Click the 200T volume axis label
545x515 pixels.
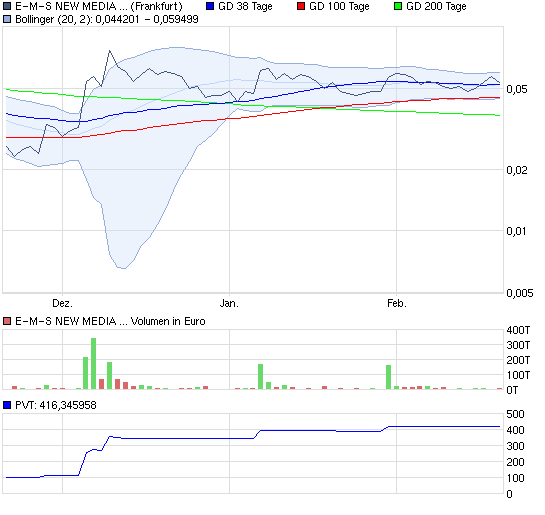point(518,360)
